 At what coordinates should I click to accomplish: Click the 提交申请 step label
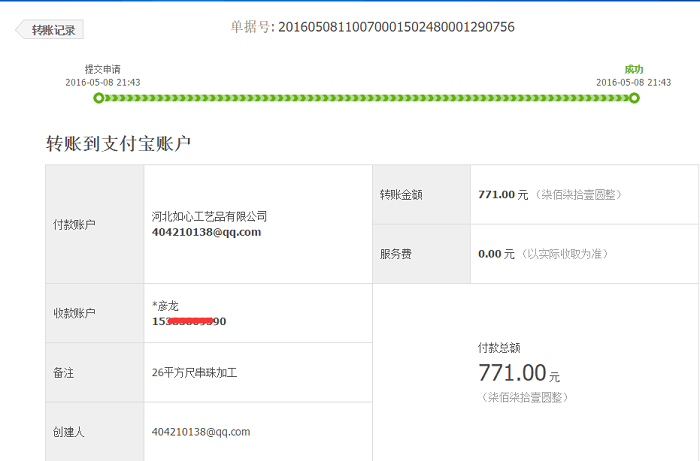pyautogui.click(x=103, y=69)
